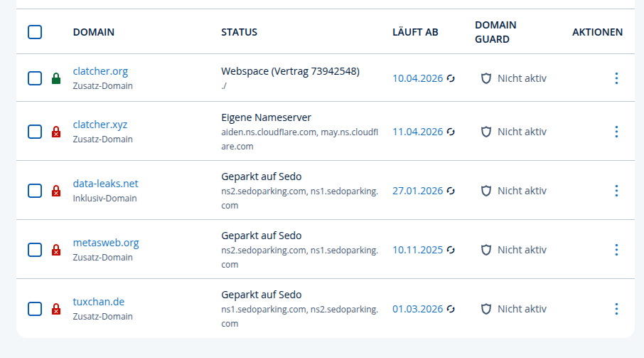Select the clatcher.xyz row checkbox

coord(35,132)
